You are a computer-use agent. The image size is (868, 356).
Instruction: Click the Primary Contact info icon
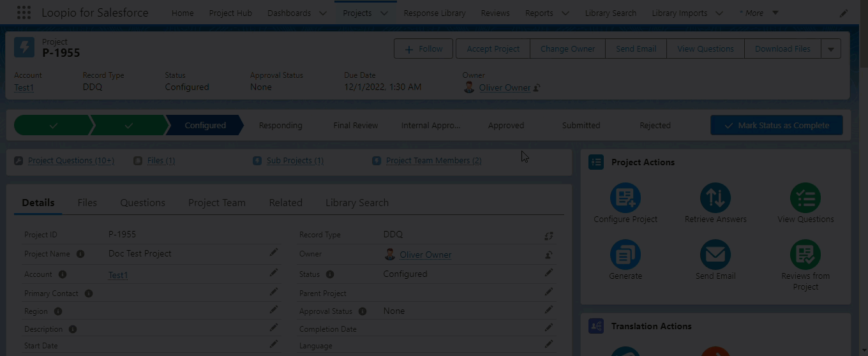[x=89, y=293]
